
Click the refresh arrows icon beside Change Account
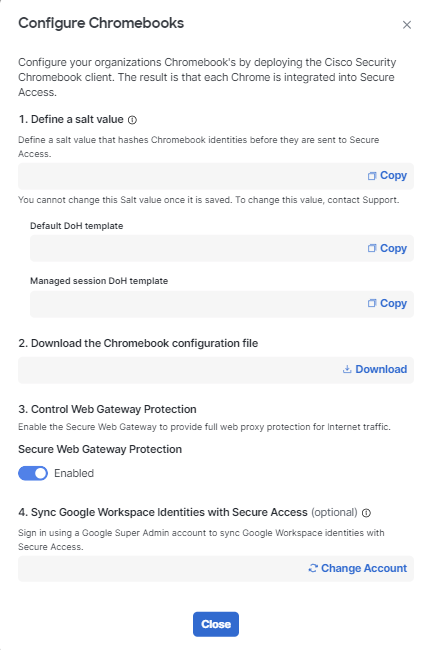point(313,568)
